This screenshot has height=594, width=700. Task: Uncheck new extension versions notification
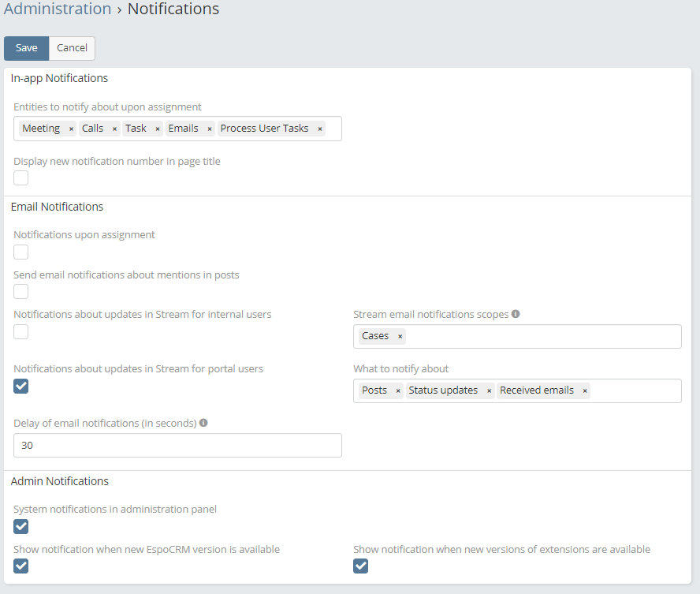pyautogui.click(x=360, y=566)
